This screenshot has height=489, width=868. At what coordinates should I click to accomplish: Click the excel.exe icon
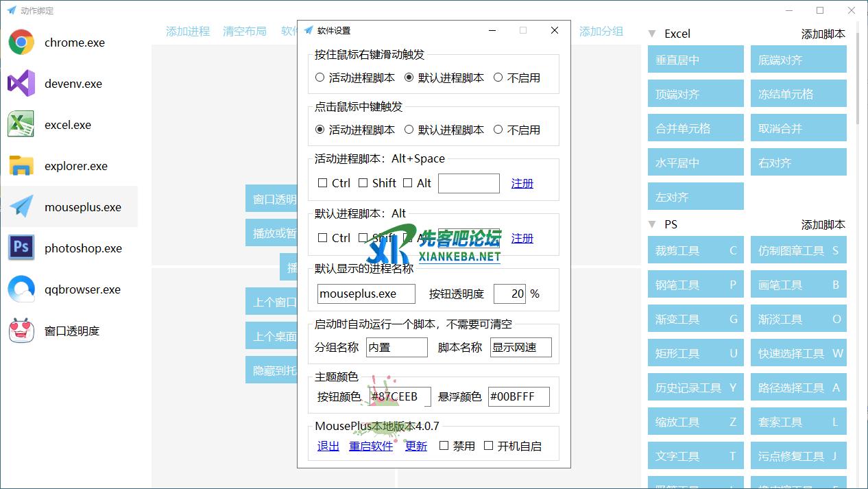click(x=21, y=125)
